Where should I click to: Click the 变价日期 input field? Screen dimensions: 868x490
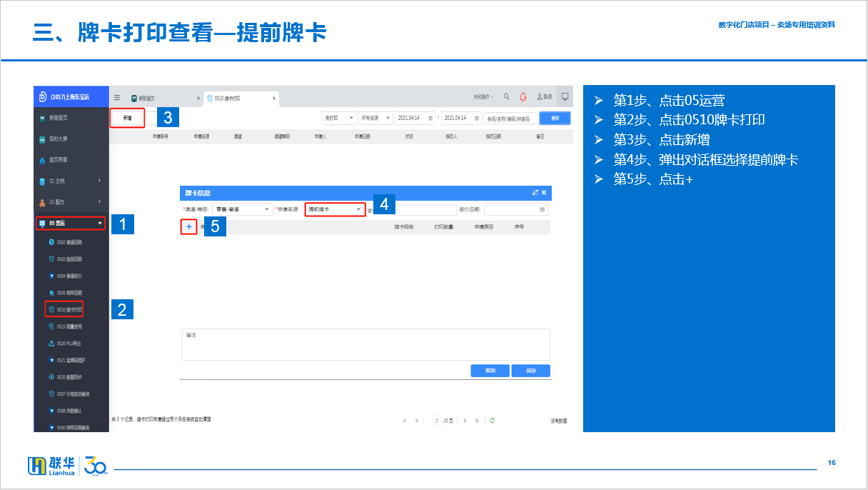click(517, 209)
